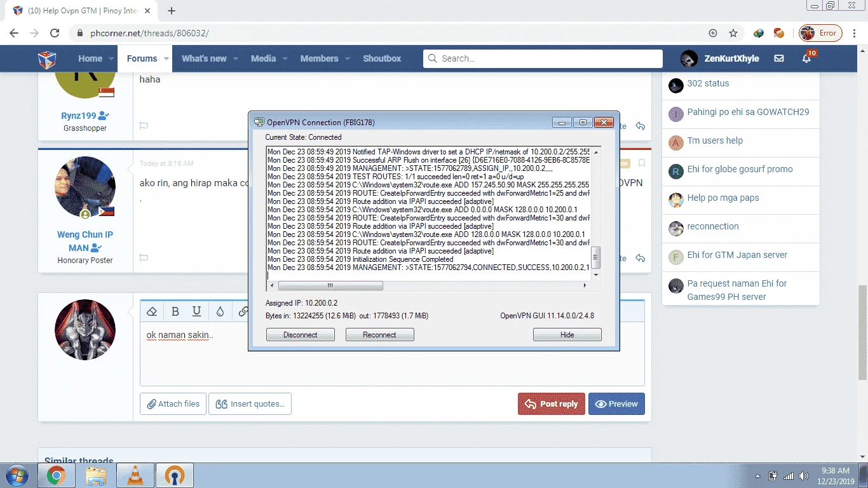Open the '302 status' thread link
The image size is (868, 488).
708,83
